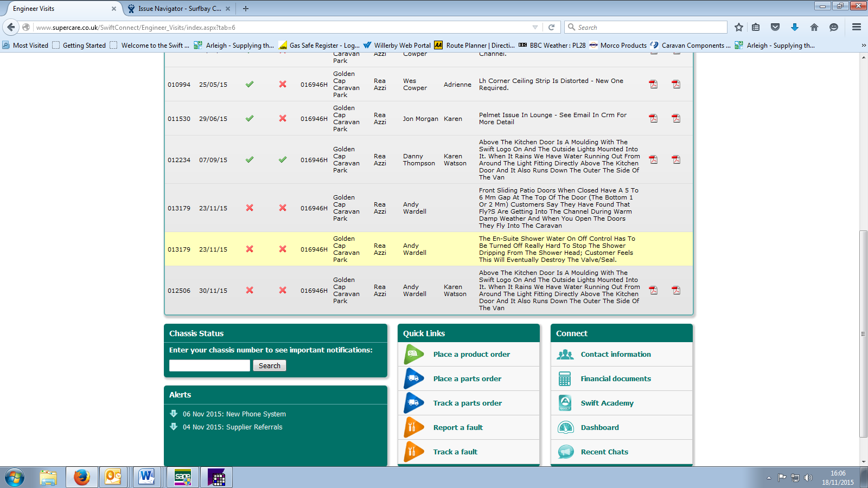Click the Swift Academy icon

pos(565,403)
